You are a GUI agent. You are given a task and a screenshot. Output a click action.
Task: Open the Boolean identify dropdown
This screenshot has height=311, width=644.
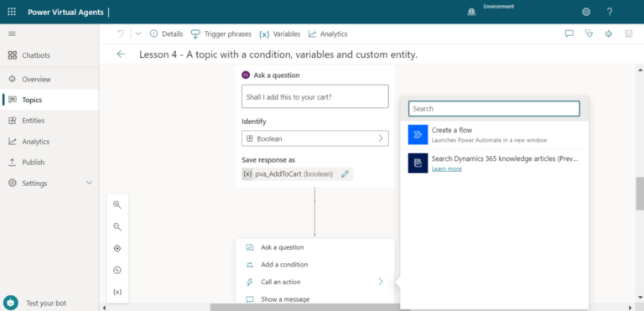(x=315, y=139)
